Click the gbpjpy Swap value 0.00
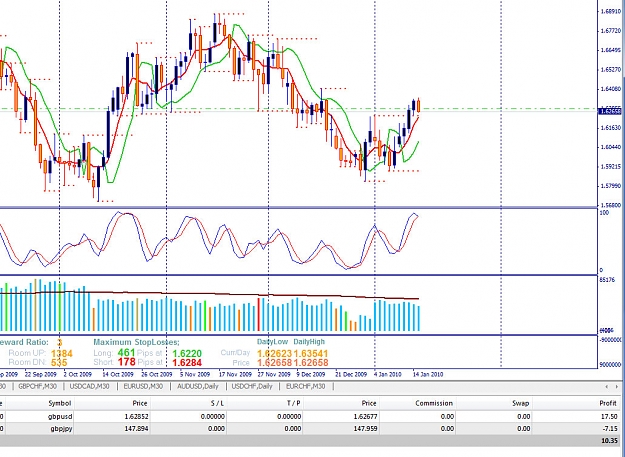This screenshot has height=457, width=625. [x=523, y=429]
